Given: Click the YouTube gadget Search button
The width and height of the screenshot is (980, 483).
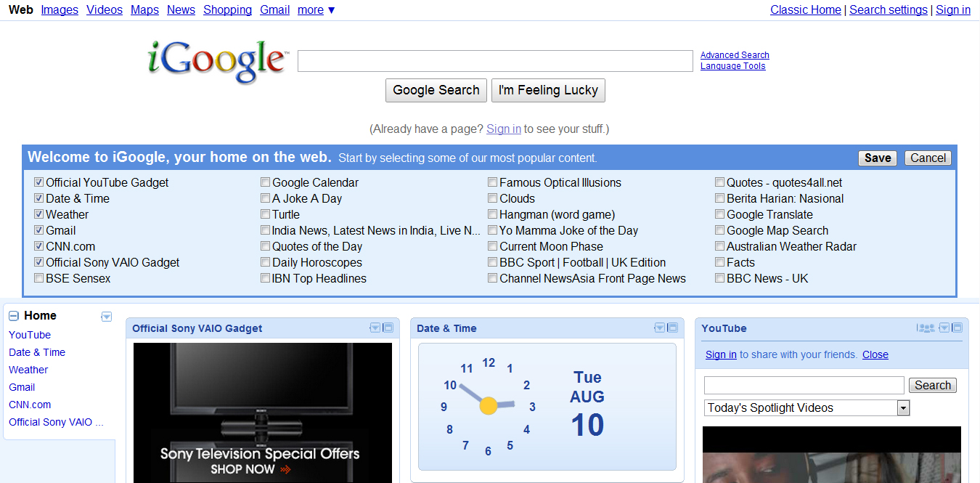Looking at the screenshot, I should [x=933, y=386].
